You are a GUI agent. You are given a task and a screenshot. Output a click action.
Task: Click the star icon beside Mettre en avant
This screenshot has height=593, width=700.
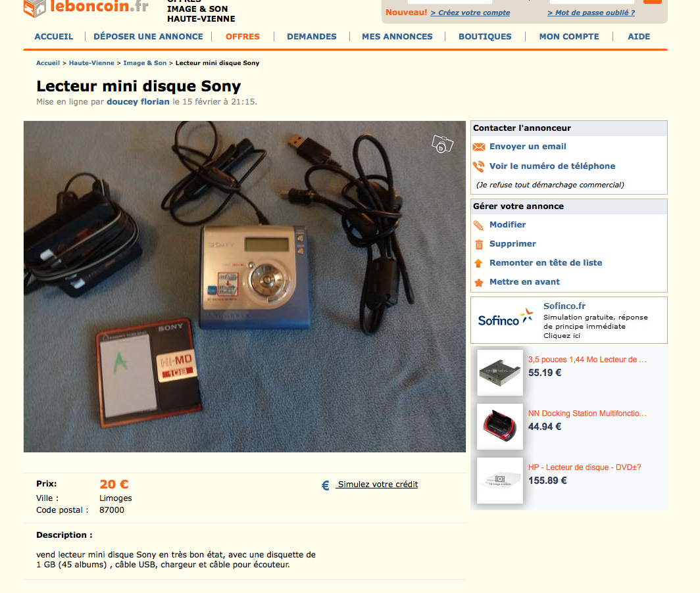click(478, 283)
